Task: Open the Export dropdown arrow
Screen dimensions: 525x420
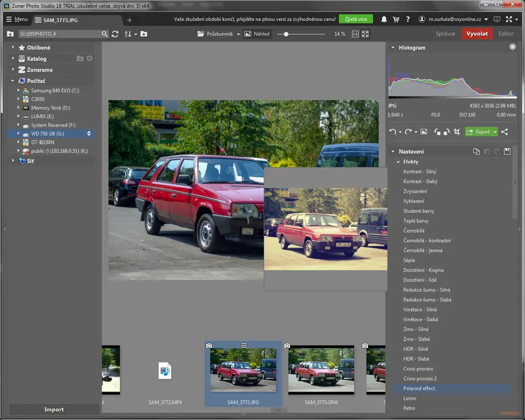Action: pyautogui.click(x=495, y=132)
